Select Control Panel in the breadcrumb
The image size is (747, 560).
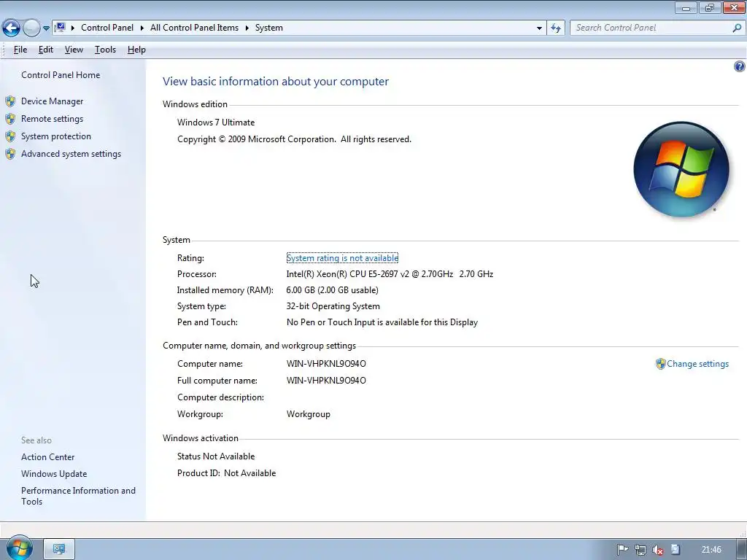[107, 28]
